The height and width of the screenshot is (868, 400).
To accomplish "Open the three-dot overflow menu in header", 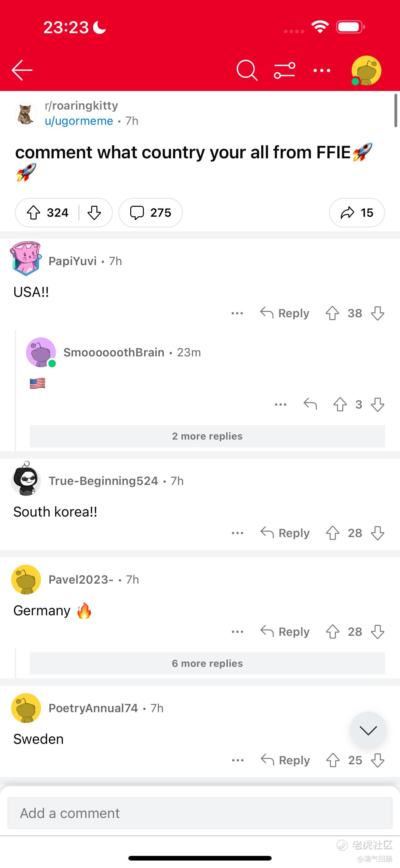I will [x=322, y=70].
